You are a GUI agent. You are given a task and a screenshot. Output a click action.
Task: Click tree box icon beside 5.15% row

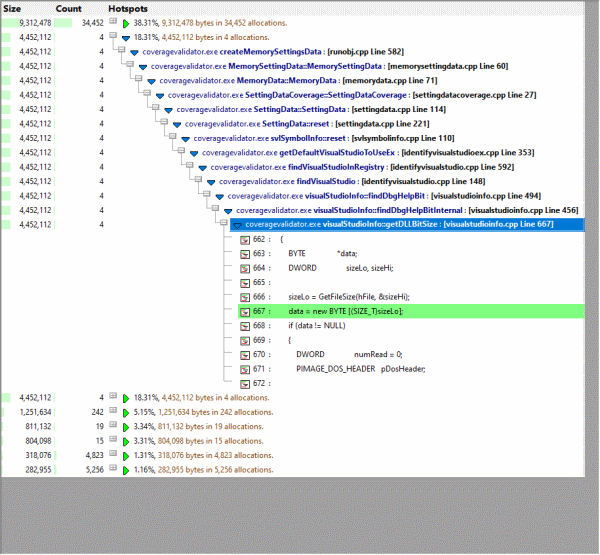pyautogui.click(x=113, y=410)
